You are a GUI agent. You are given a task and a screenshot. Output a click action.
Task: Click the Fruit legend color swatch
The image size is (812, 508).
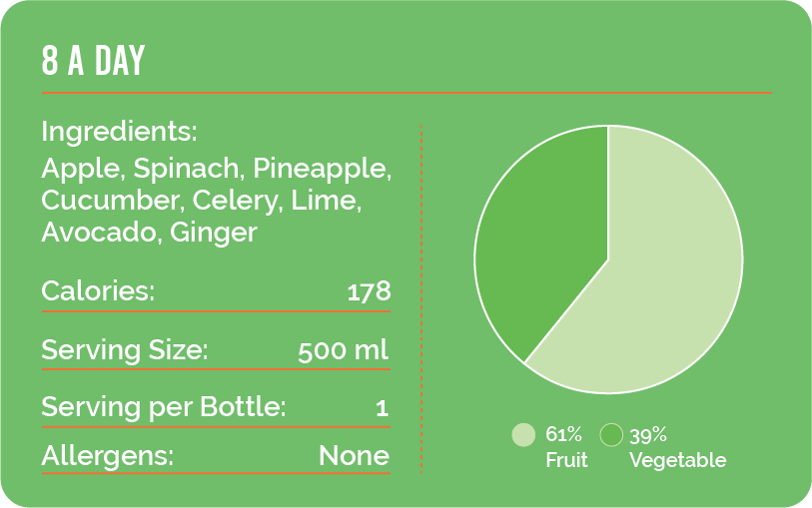pos(523,435)
